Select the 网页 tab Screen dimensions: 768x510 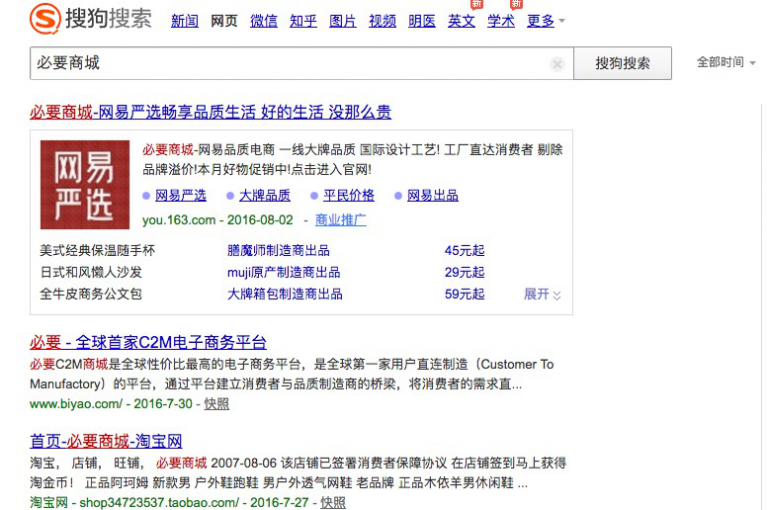click(x=224, y=21)
